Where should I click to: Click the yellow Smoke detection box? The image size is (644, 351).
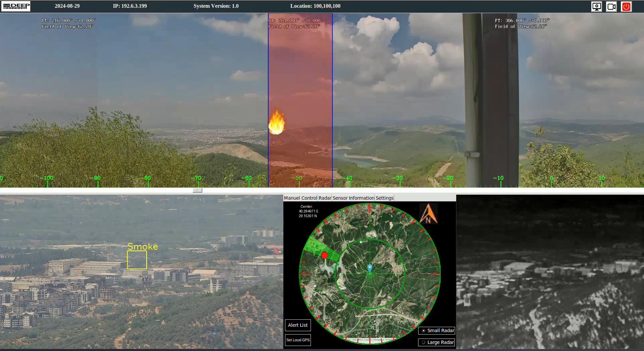(137, 260)
